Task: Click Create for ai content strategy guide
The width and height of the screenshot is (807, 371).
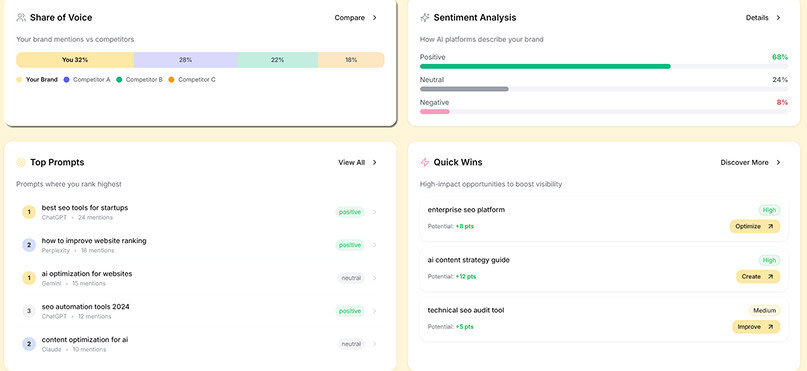Action: click(x=758, y=277)
